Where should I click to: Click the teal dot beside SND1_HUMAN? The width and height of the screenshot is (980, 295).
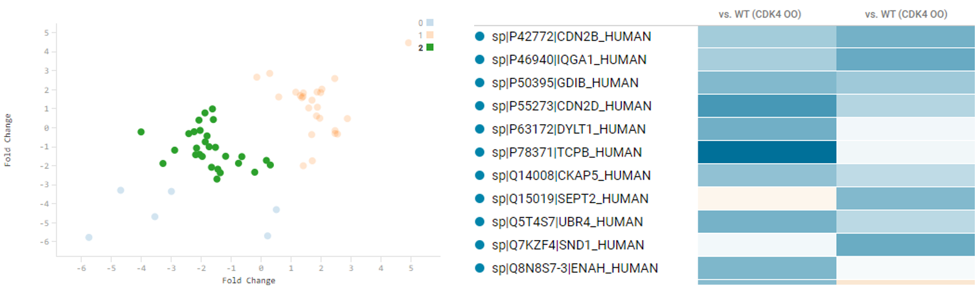480,245
